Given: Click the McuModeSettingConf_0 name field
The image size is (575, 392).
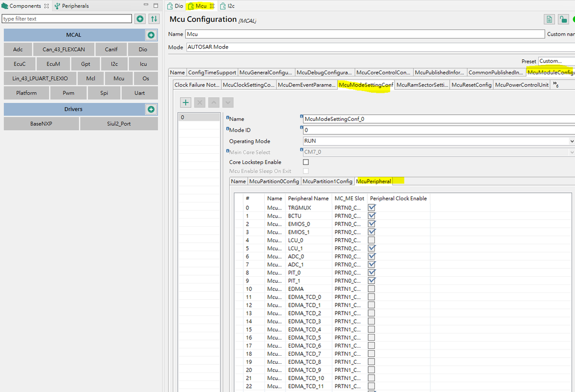Looking at the screenshot, I should tap(439, 119).
